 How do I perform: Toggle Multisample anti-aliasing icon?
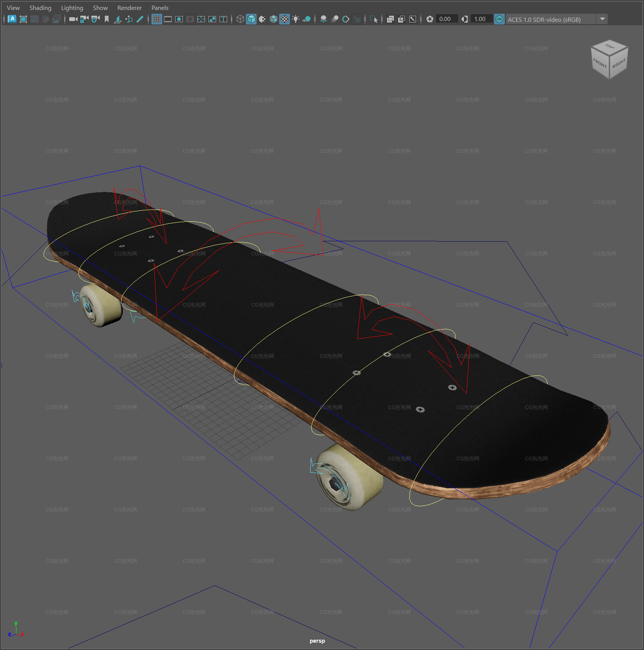[x=346, y=19]
